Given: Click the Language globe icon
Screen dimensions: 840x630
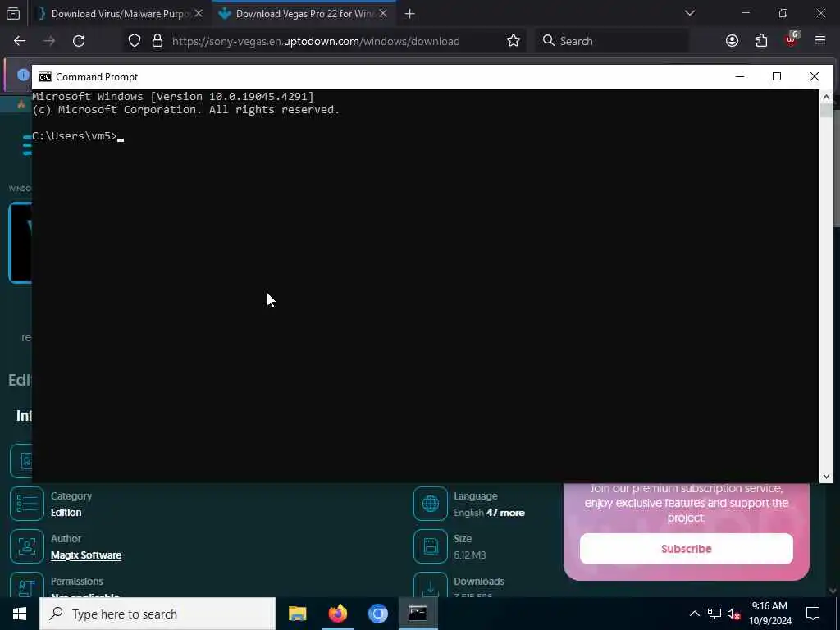Looking at the screenshot, I should pos(430,504).
